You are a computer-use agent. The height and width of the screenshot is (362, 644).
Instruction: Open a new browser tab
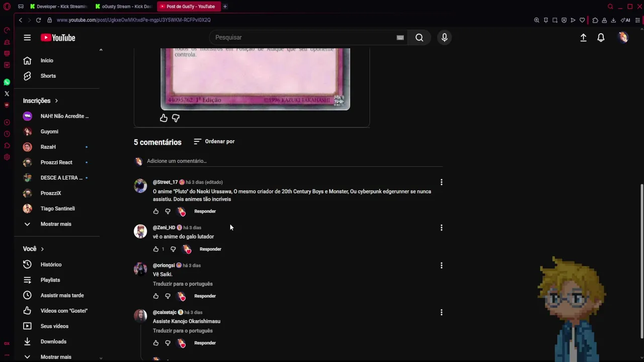coord(225,7)
